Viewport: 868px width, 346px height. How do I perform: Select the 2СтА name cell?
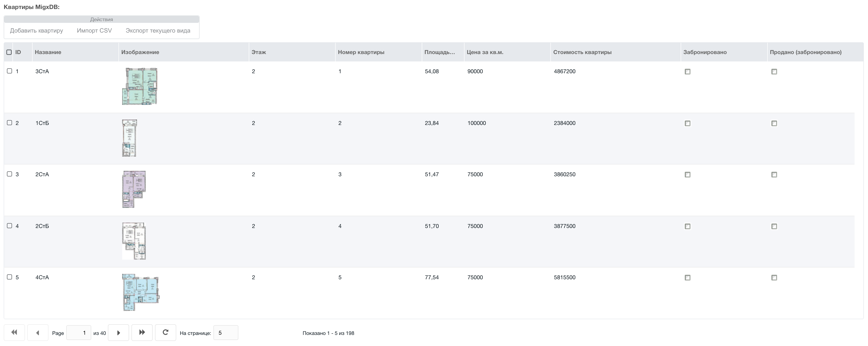click(42, 174)
